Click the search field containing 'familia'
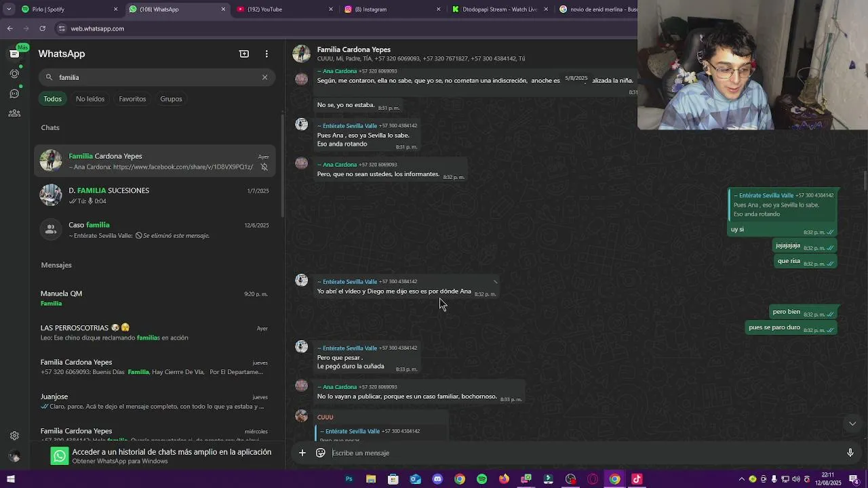This screenshot has width=868, height=488. 157,77
